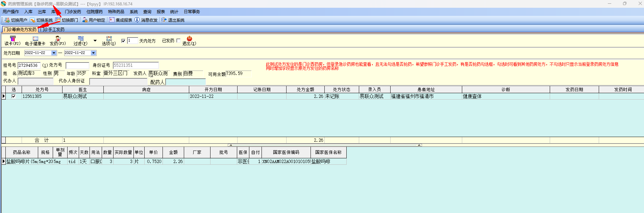644x213 pixels.
Task: Open the start 处方日期 date dropdown
Action: tap(54, 53)
